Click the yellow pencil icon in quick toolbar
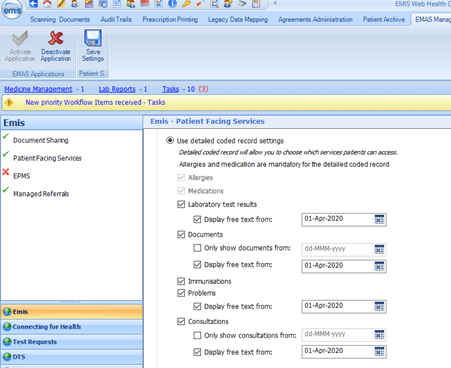 click(x=61, y=4)
